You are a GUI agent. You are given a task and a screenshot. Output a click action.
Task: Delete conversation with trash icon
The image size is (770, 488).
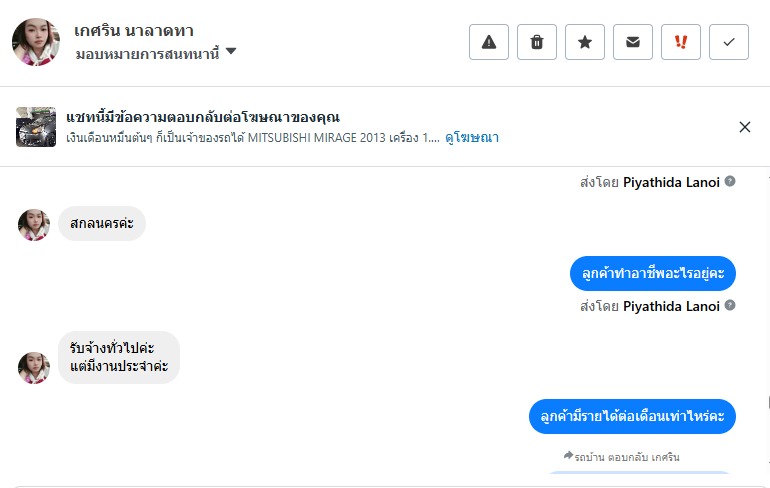(x=537, y=42)
